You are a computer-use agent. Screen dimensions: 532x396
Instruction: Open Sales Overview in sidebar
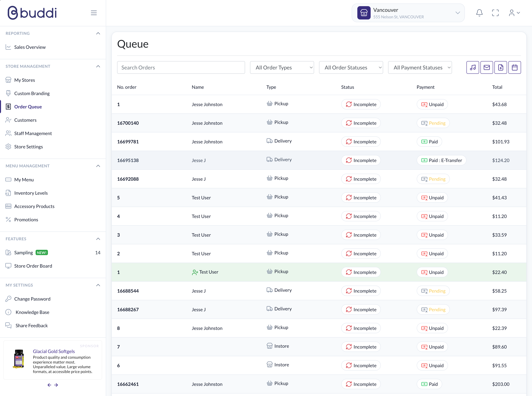(30, 47)
